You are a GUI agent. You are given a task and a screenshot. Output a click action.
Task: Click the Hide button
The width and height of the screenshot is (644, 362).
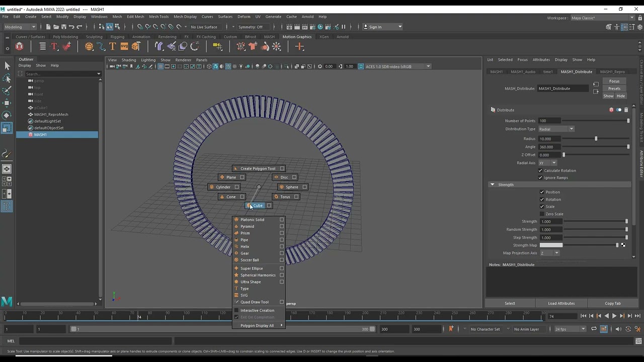pos(620,96)
